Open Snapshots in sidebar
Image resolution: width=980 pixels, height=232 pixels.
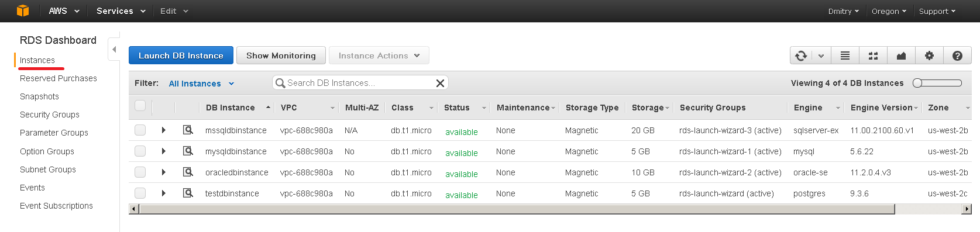point(39,96)
